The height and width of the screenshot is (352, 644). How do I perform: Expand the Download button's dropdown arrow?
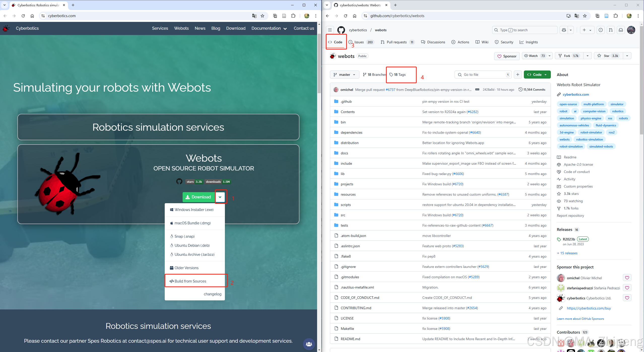(x=220, y=197)
